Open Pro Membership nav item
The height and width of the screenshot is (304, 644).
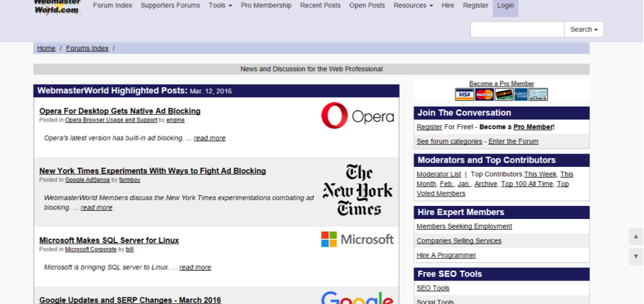[266, 5]
